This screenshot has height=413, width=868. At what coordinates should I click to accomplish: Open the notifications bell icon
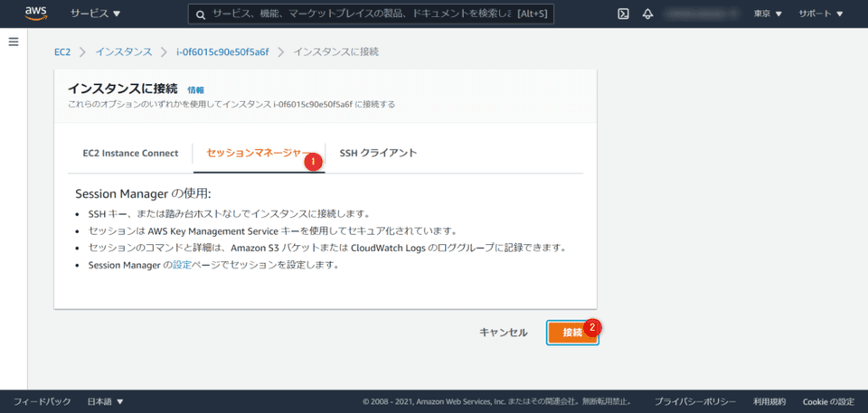click(647, 14)
